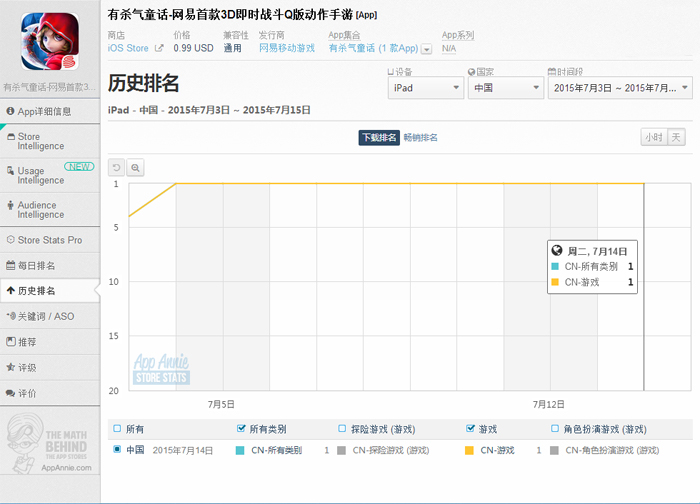Check the 探险游戏 (游戏) checkbox

pyautogui.click(x=342, y=429)
